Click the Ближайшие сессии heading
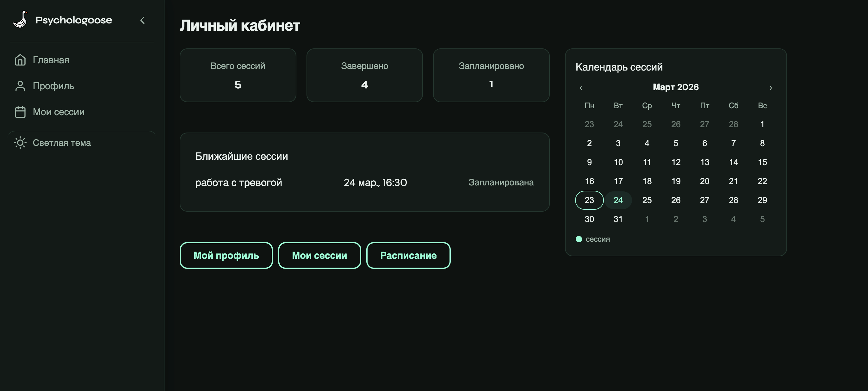868x391 pixels. coord(242,156)
